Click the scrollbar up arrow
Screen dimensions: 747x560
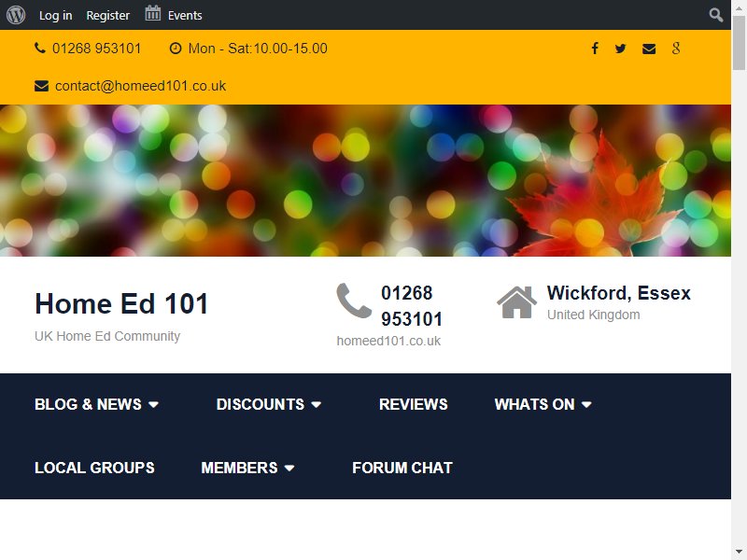point(739,7)
